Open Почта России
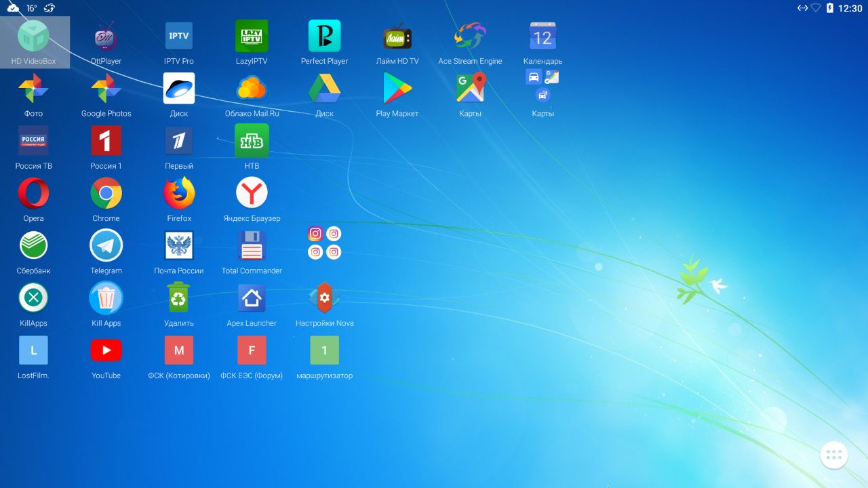 point(179,245)
